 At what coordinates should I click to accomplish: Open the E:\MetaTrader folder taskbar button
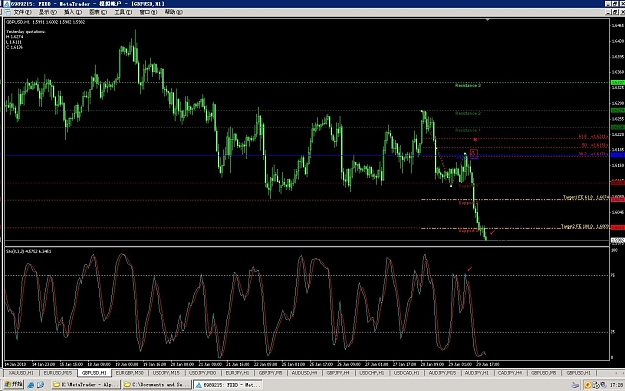(85, 385)
